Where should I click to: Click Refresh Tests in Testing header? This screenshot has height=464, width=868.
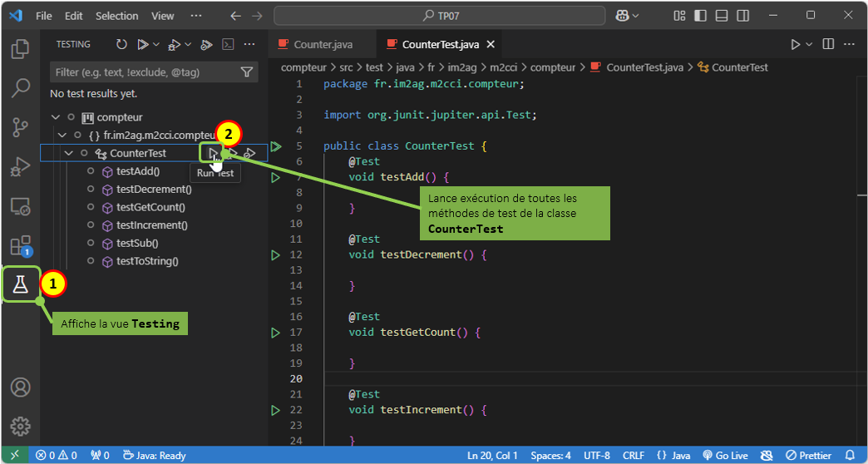click(121, 44)
